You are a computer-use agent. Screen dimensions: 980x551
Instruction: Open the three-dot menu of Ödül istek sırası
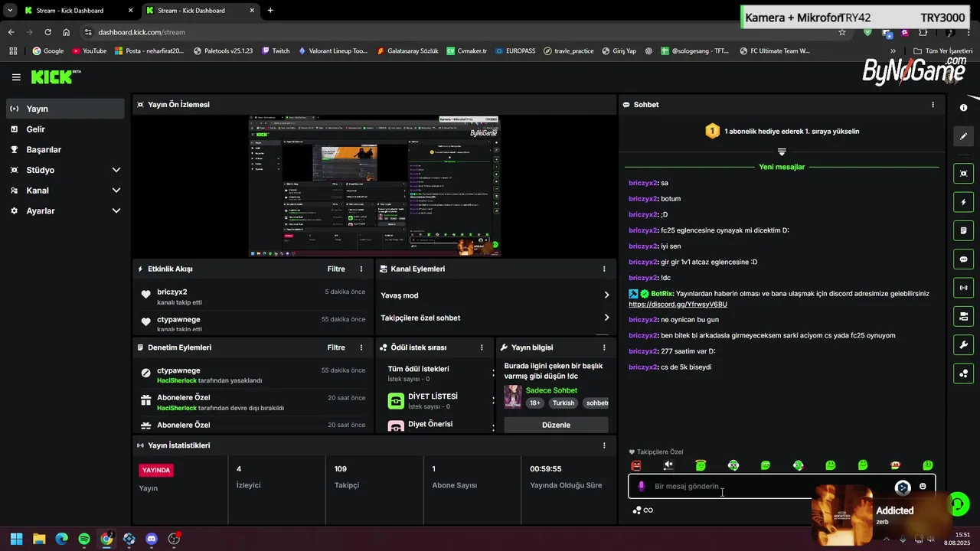tap(482, 347)
